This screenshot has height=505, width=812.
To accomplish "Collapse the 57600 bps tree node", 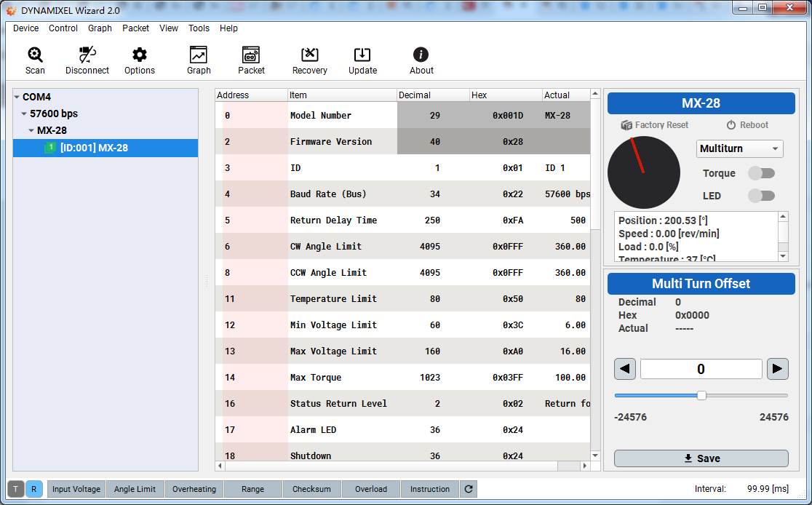I will 24,114.
